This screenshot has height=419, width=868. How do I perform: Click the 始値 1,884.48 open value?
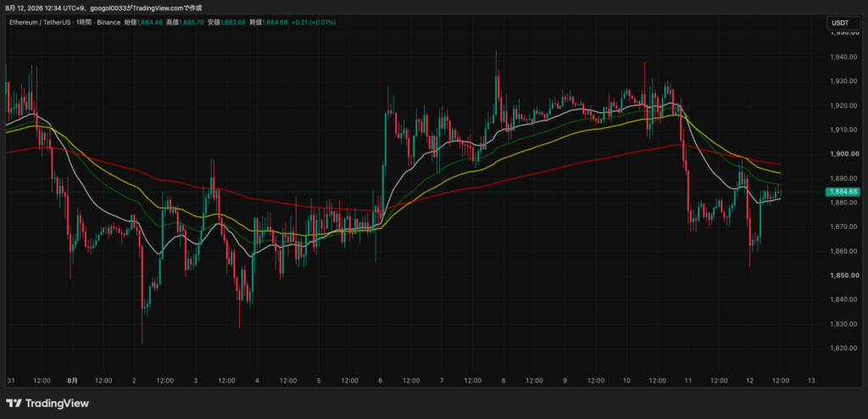143,22
